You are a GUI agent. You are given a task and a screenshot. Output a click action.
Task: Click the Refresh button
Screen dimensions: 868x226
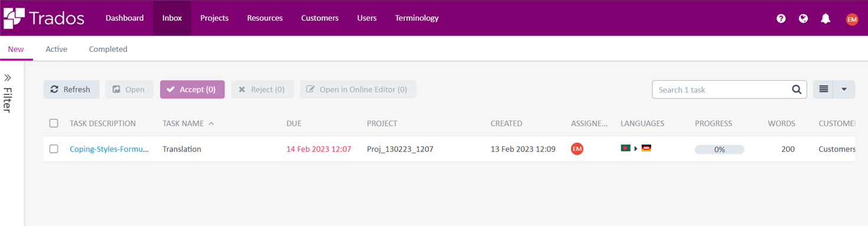pyautogui.click(x=71, y=90)
